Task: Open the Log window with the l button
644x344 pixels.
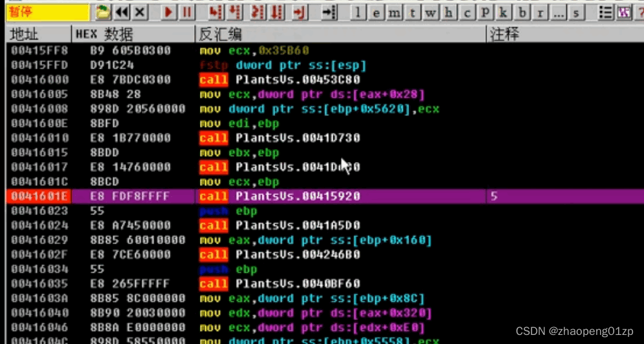Action: pos(358,13)
